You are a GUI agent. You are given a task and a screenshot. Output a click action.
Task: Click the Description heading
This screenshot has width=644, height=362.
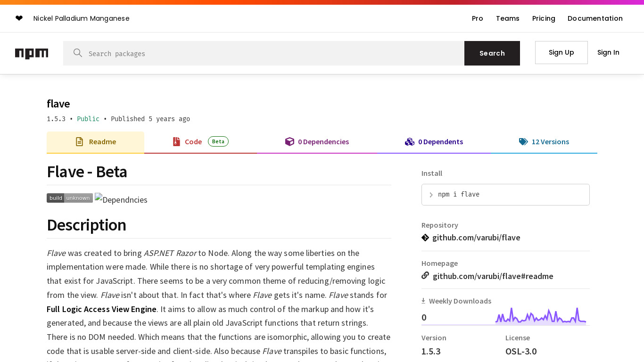(86, 225)
